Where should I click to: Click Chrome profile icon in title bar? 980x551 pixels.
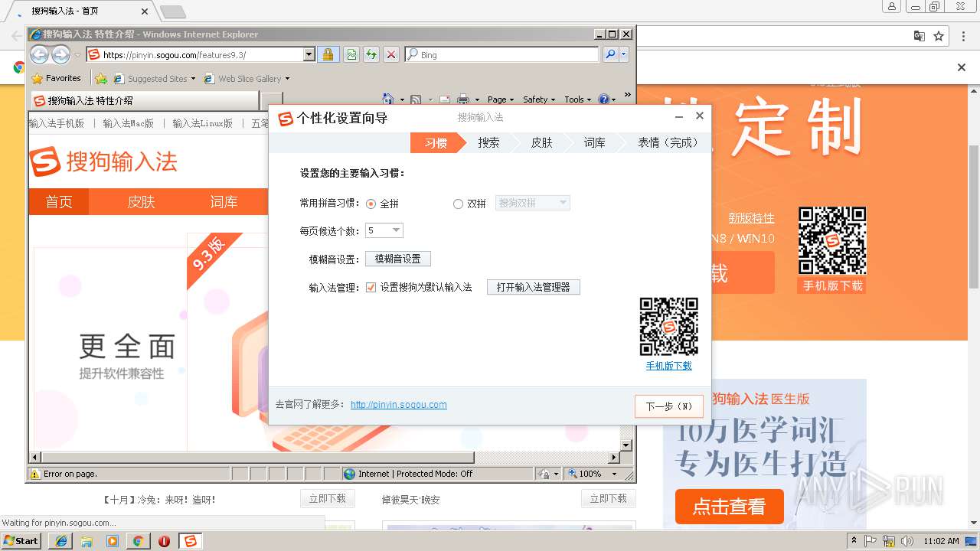click(892, 7)
